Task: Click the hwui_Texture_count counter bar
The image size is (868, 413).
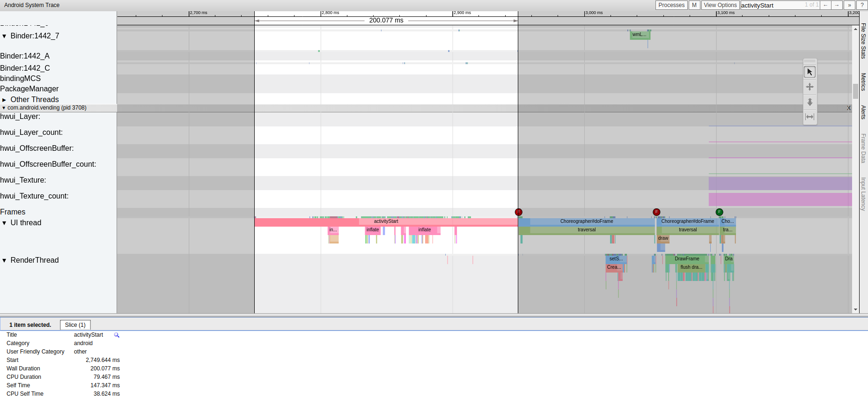Action: click(780, 199)
